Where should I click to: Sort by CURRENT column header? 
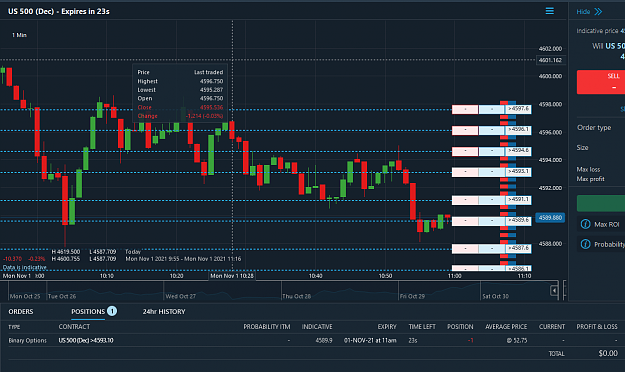click(x=552, y=327)
